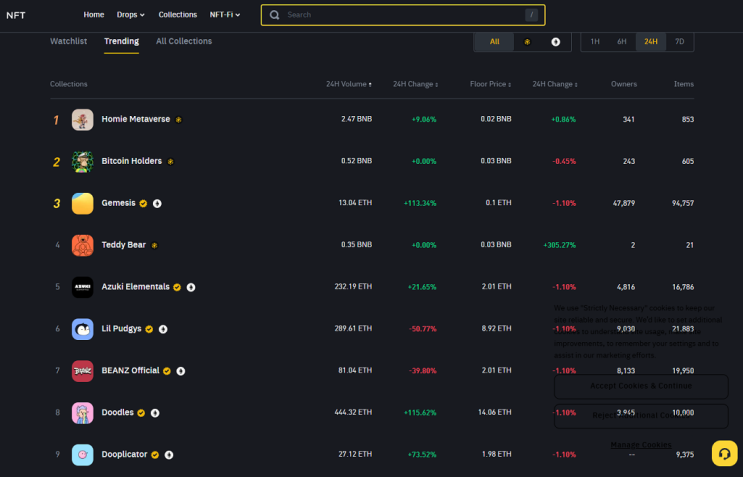Open the Lil Pudgys penguin avatar
The width and height of the screenshot is (743, 477).
[x=82, y=329]
